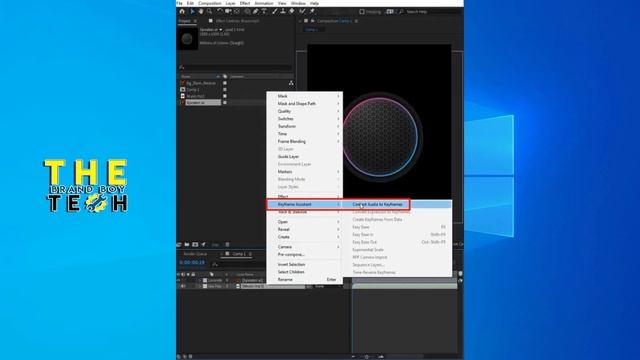The width and height of the screenshot is (640, 360).
Task: Choose Select Children in context menu
Action: 304,272
